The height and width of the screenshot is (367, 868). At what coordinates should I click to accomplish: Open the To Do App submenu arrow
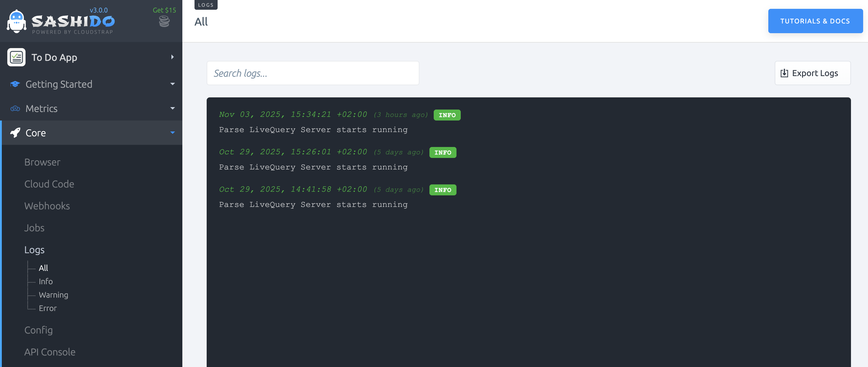point(173,57)
